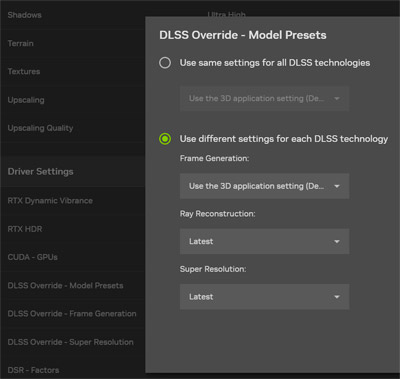This screenshot has height=379, width=400.
Task: Click the Terrain setting row
Action: point(73,43)
